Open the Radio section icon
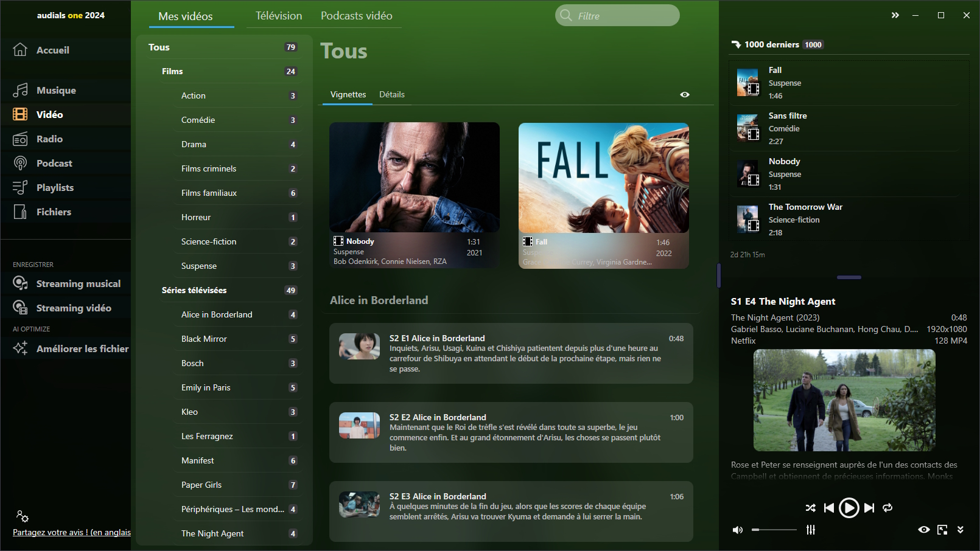The height and width of the screenshot is (551, 980). 20,139
